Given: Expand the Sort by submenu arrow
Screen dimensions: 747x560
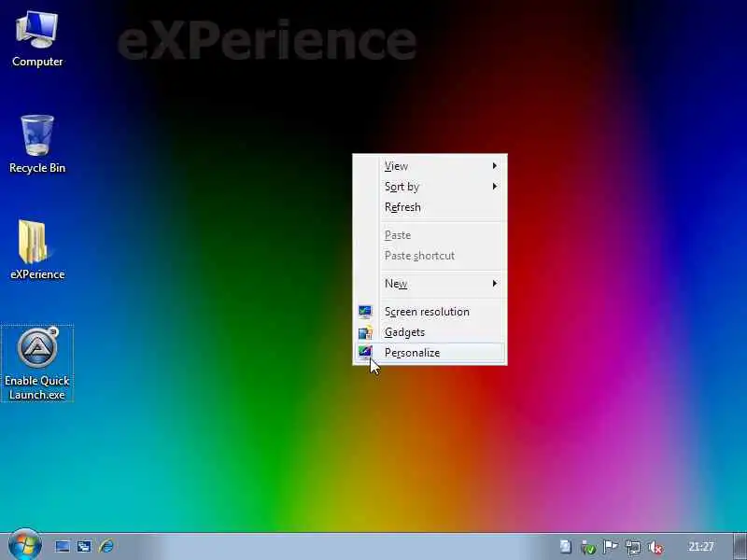Looking at the screenshot, I should 495,186.
